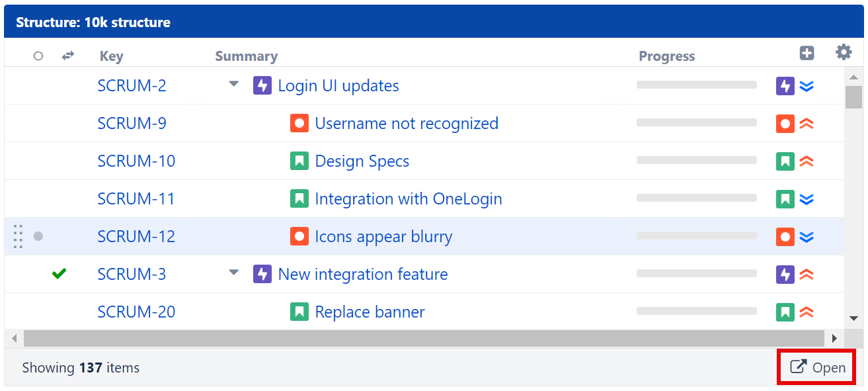The width and height of the screenshot is (868, 391).
Task: Collapse the New integration feature epic
Action: pyautogui.click(x=233, y=273)
